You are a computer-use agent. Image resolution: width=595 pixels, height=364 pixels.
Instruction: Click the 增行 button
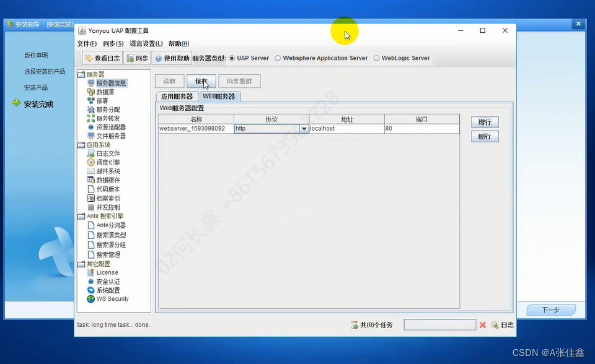point(485,122)
